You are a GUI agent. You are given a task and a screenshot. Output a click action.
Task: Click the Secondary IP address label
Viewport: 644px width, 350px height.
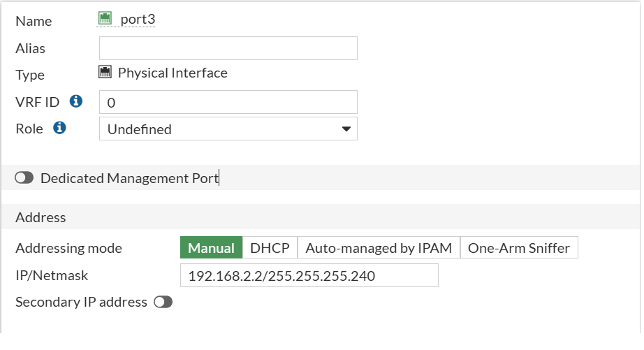[81, 302]
